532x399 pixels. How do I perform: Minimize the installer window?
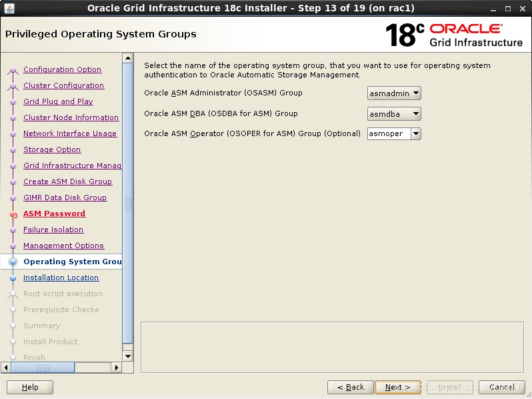[x=493, y=9]
